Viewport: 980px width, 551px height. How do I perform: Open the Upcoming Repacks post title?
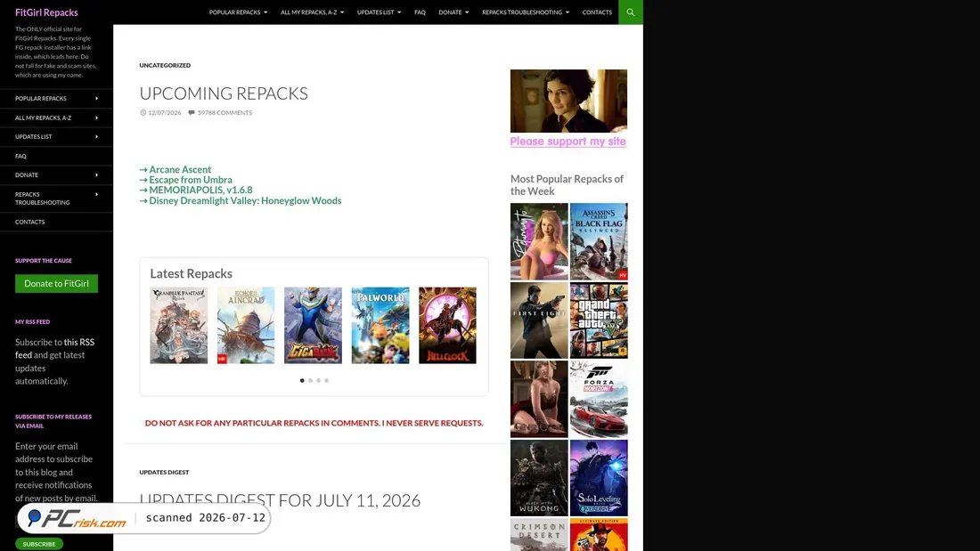pyautogui.click(x=223, y=93)
